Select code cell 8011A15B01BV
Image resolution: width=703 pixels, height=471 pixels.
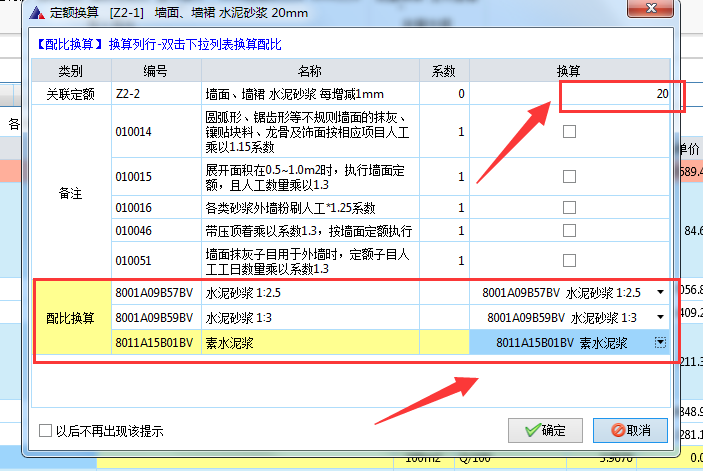(x=156, y=343)
